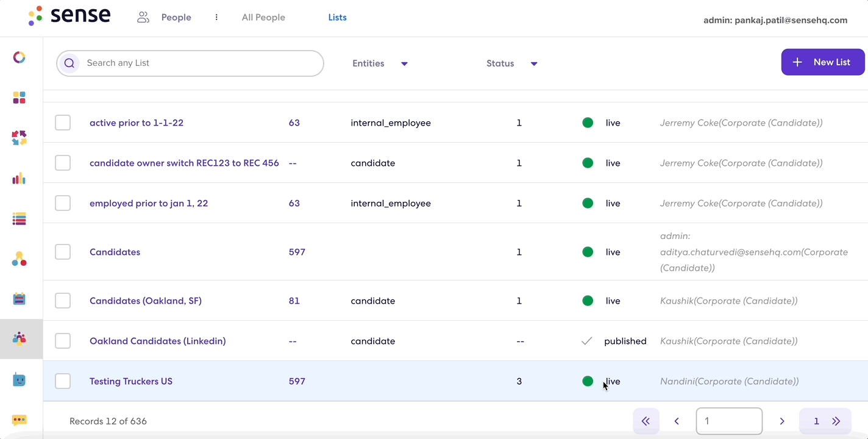Click candidate entity in Oakland Candidates (Linkedin) row

(x=373, y=341)
